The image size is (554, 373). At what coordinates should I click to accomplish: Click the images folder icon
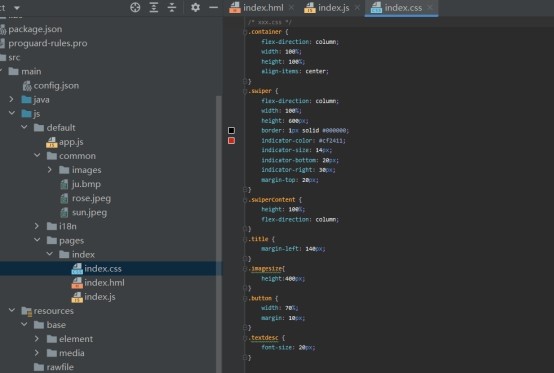click(64, 170)
